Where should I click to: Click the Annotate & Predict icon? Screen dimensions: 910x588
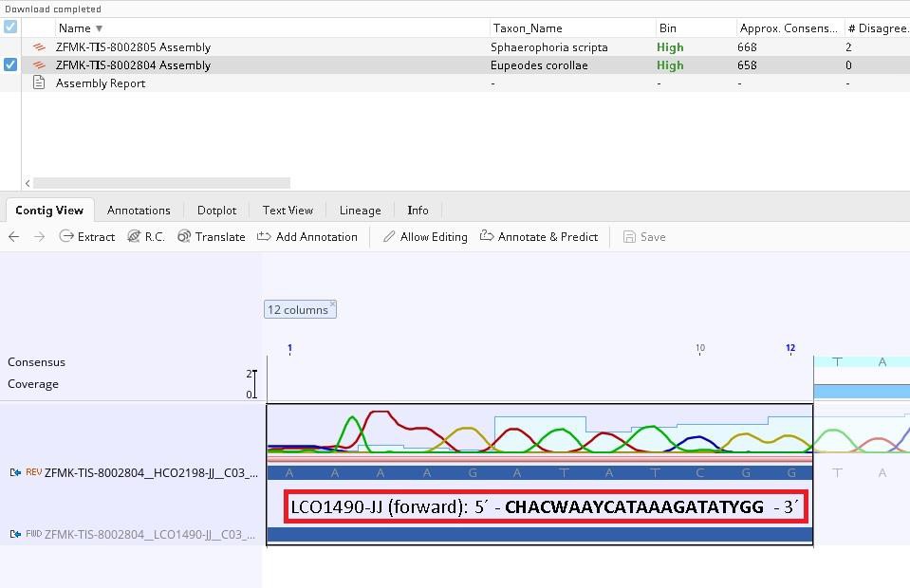point(487,236)
